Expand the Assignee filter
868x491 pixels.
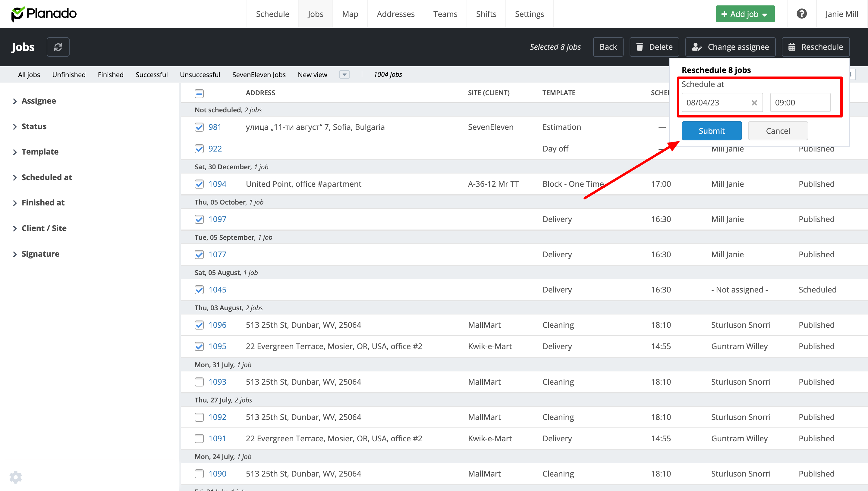39,101
